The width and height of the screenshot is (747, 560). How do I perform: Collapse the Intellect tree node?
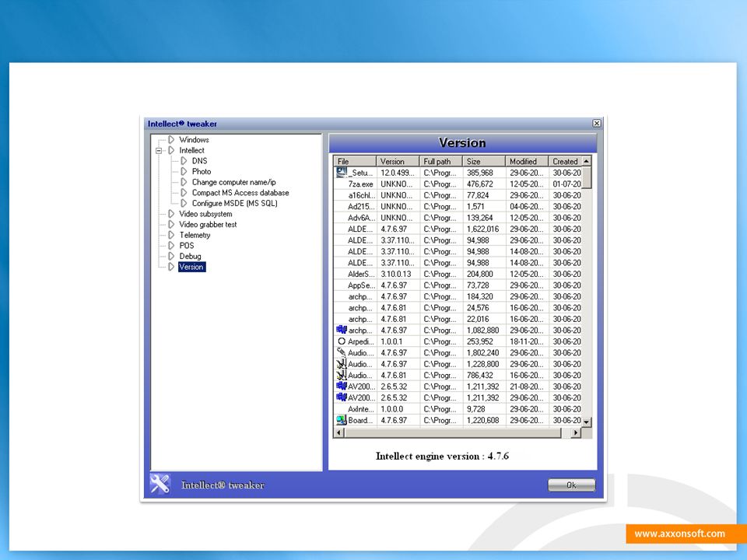(x=159, y=150)
